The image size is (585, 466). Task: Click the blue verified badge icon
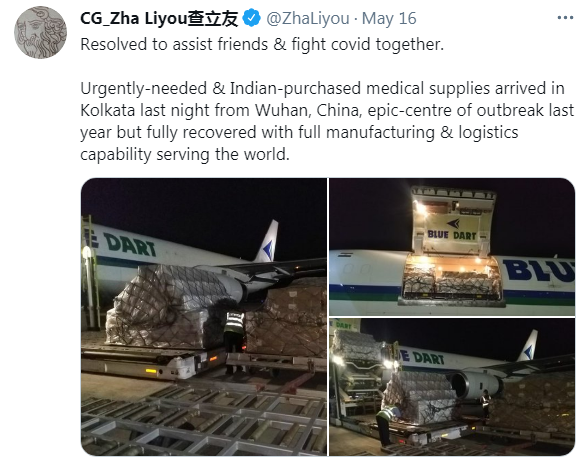coord(252,18)
